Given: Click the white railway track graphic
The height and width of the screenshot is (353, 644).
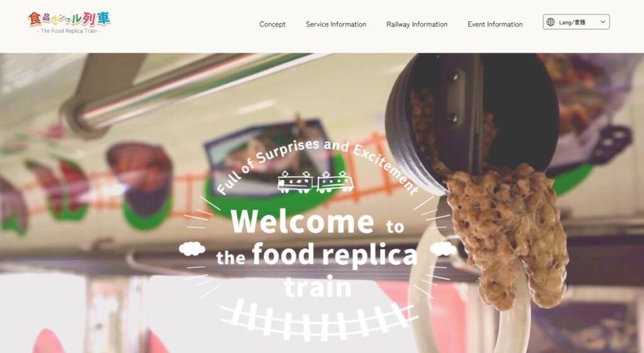Looking at the screenshot, I should [318, 320].
